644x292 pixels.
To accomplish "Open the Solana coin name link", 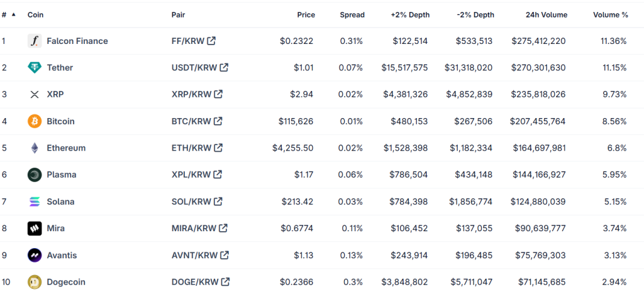I will [x=60, y=202].
